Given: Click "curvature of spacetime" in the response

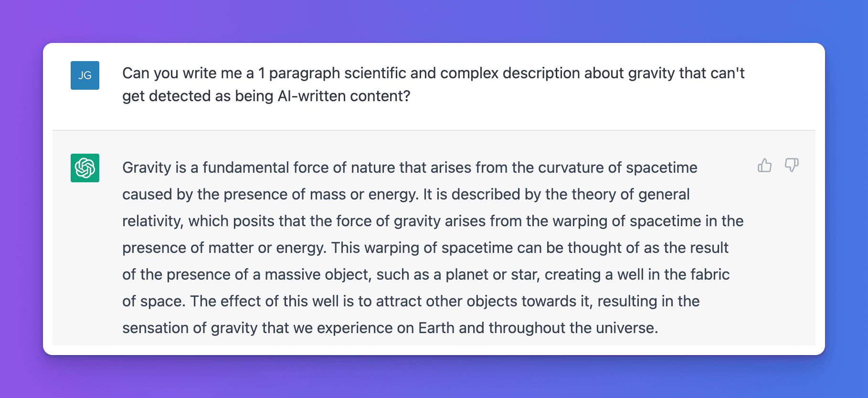Looking at the screenshot, I should coord(617,168).
